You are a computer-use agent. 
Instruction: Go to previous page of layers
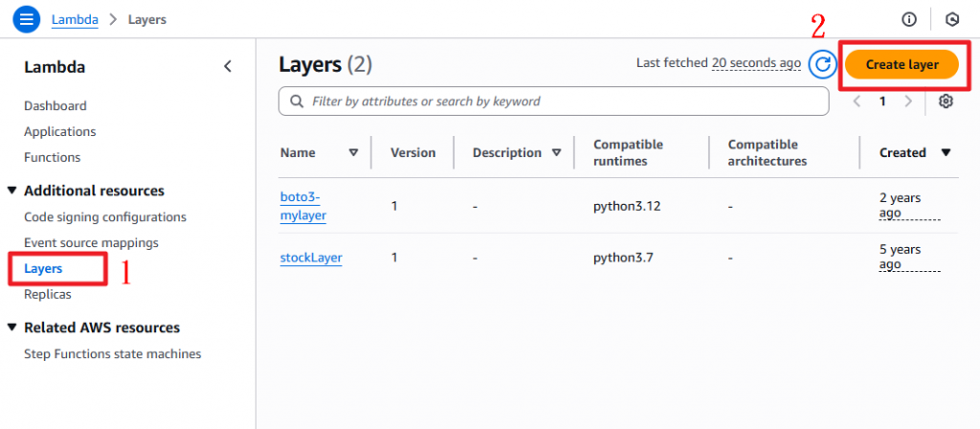click(x=857, y=102)
